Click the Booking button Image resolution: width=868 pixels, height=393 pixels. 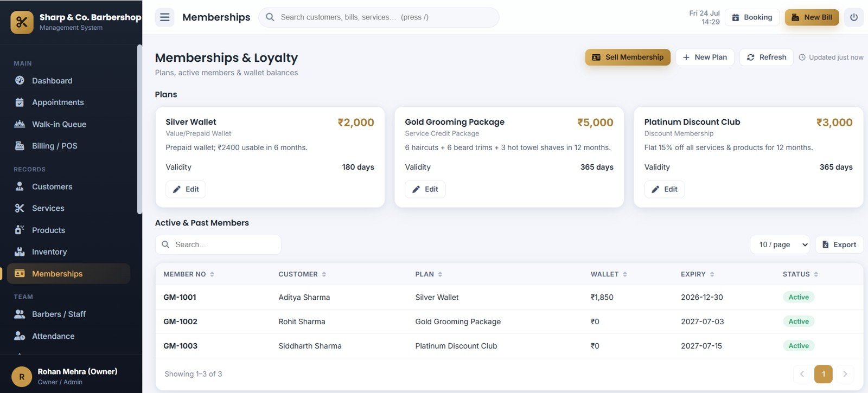click(752, 17)
